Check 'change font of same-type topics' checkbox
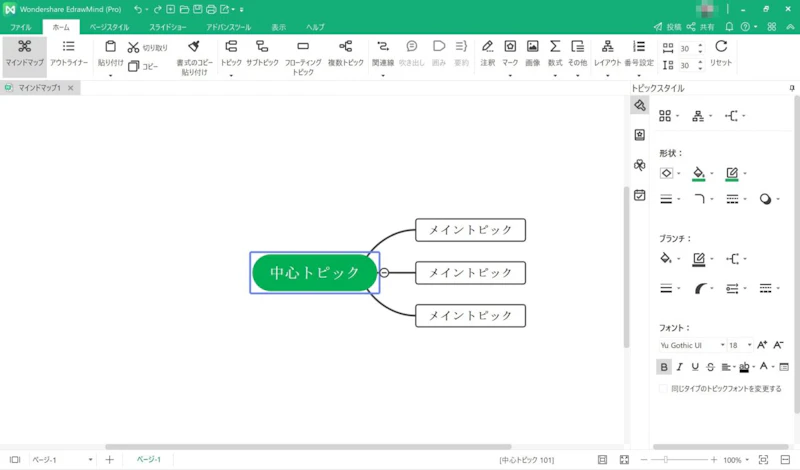The height and width of the screenshot is (470, 800). (x=663, y=389)
